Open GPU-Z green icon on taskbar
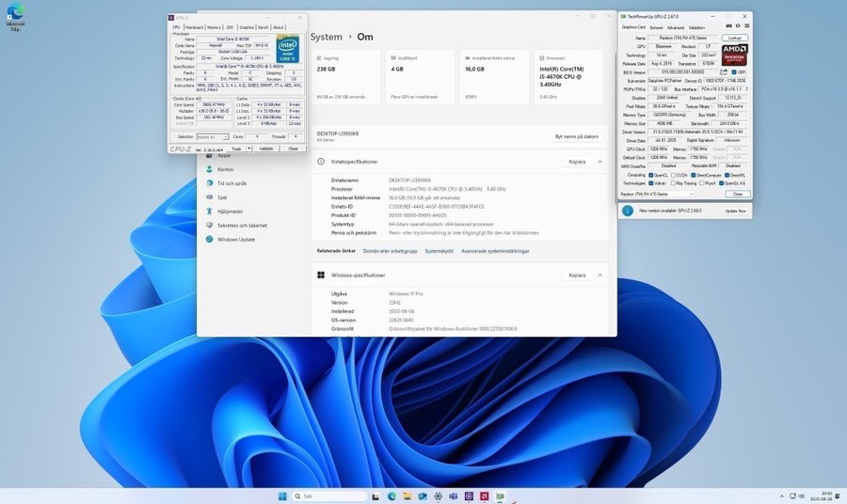The width and height of the screenshot is (847, 504). pyautogui.click(x=501, y=496)
